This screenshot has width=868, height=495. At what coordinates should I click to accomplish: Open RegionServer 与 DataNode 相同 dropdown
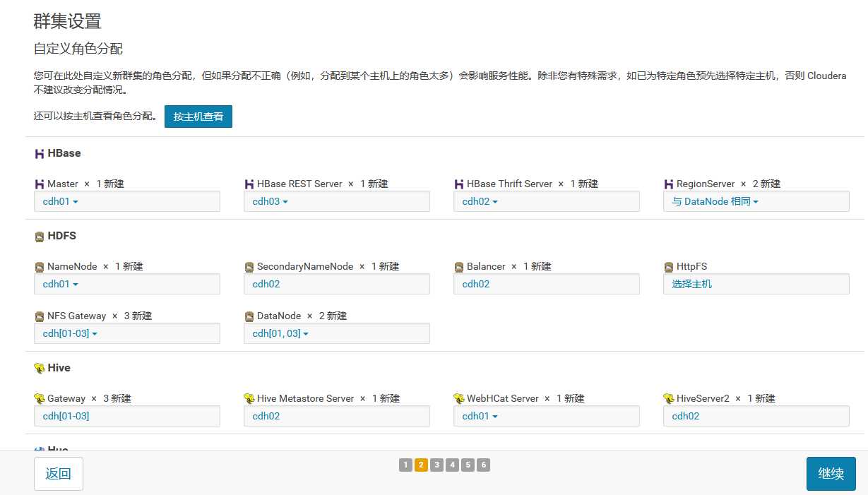tap(715, 201)
